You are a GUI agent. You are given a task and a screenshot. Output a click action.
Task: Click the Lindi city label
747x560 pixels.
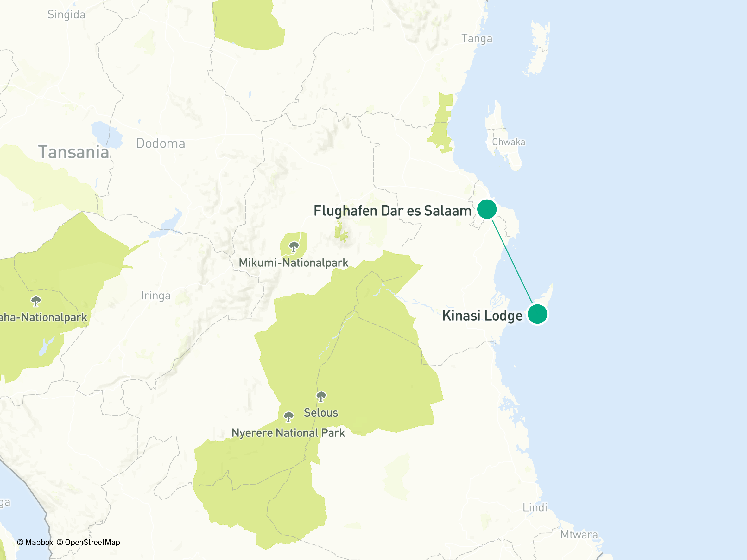tap(535, 507)
